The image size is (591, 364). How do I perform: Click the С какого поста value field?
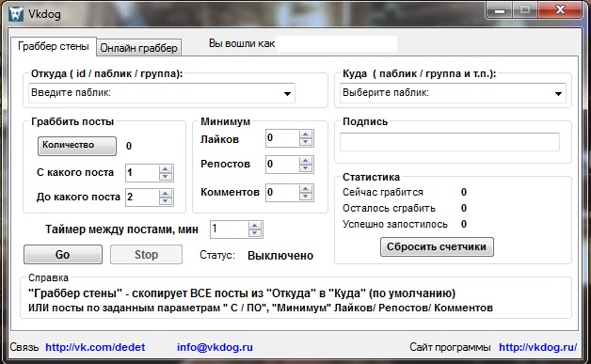[142, 173]
